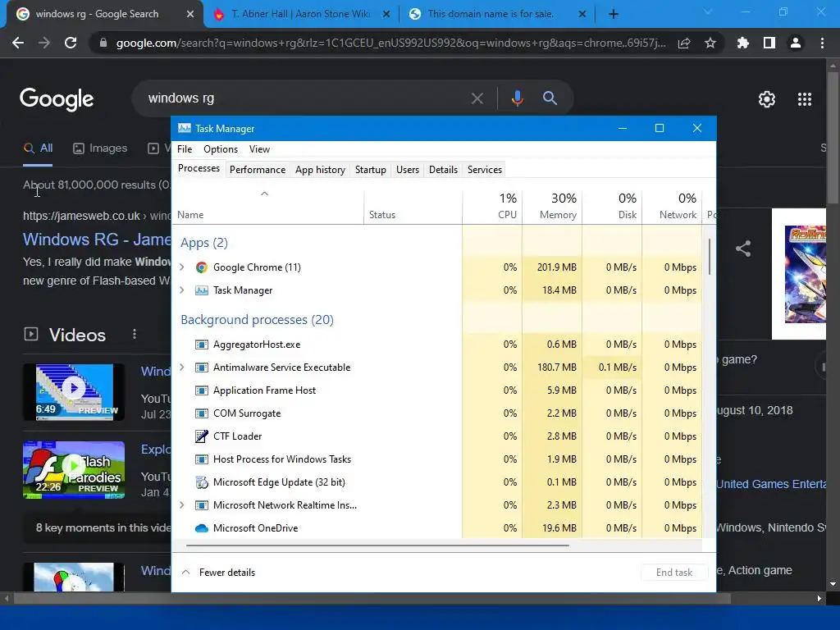
Task: Start voice search with the microphone icon
Action: click(x=517, y=98)
